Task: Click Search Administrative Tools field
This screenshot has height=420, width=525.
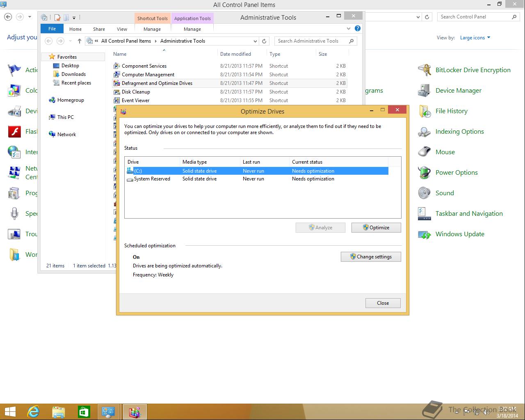Action: 316,41
